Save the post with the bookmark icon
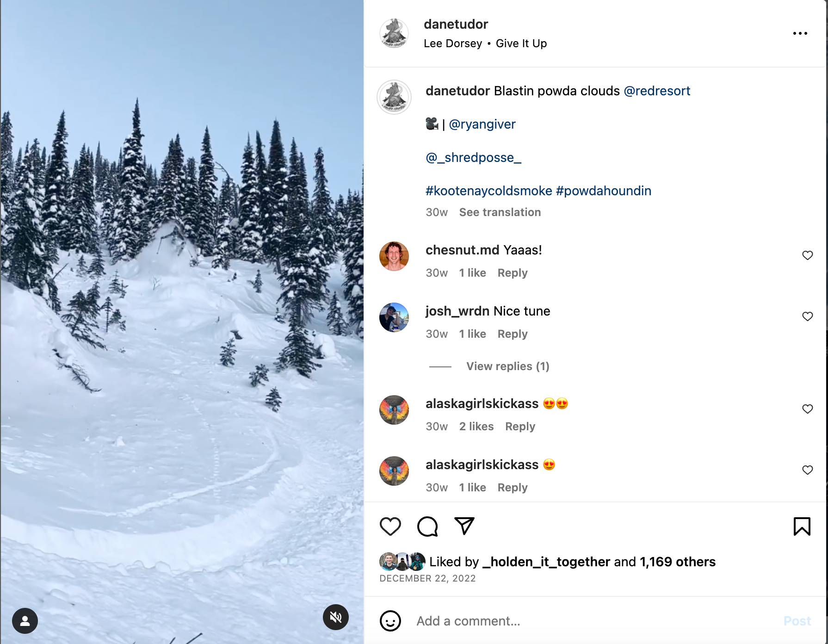 pos(802,526)
